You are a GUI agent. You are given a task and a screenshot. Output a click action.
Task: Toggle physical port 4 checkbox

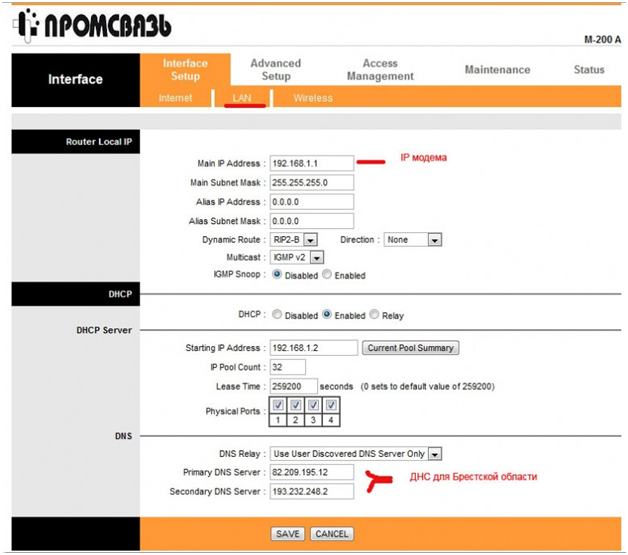pyautogui.click(x=330, y=406)
